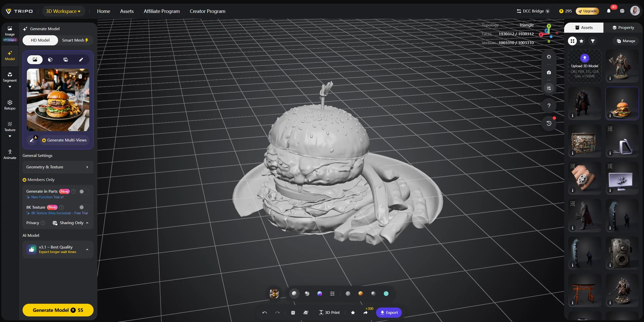Select the multi-image input mode icon
Screen dimensions: 644x322
click(66, 60)
